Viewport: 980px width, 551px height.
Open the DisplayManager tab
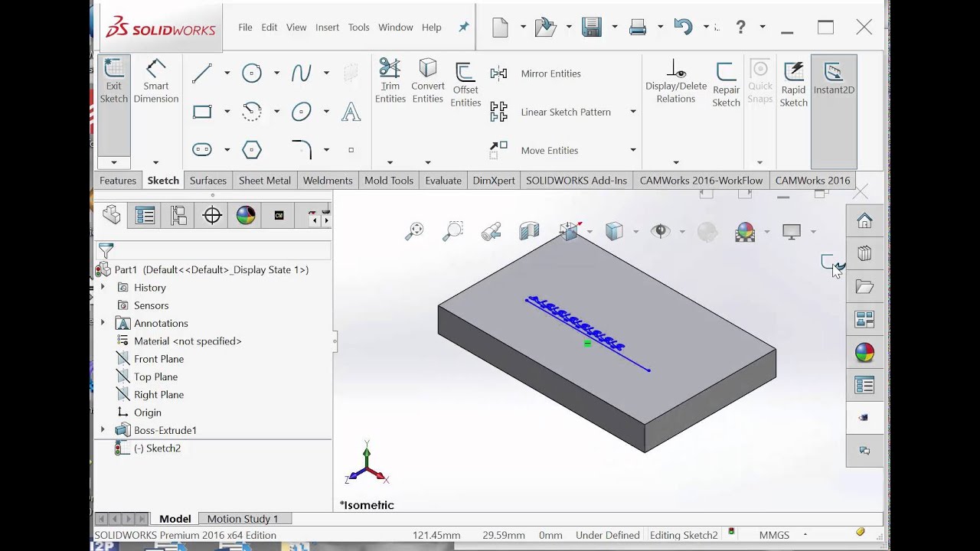(246, 216)
